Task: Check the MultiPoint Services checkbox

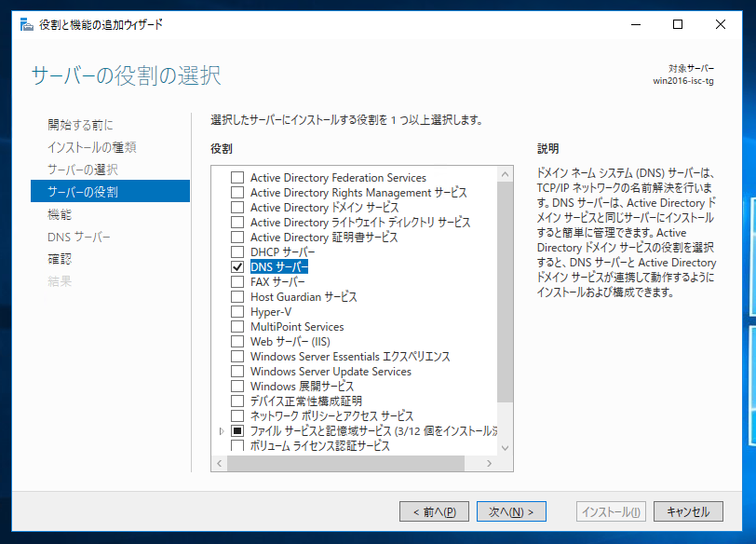Action: (x=237, y=327)
